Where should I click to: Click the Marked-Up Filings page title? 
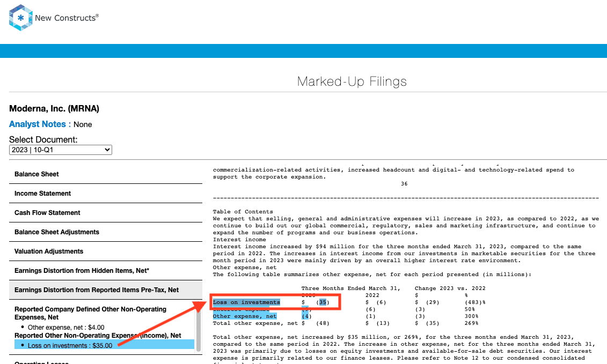[352, 81]
